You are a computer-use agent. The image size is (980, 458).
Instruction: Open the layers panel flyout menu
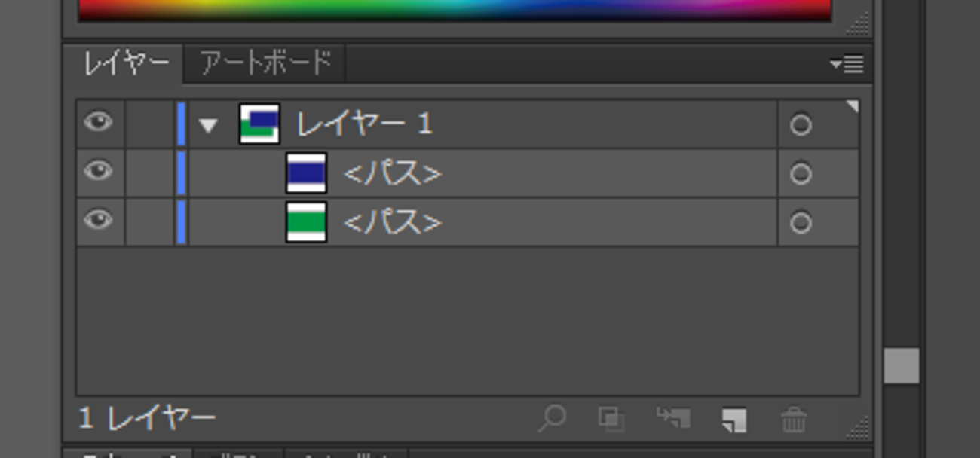pos(847,65)
